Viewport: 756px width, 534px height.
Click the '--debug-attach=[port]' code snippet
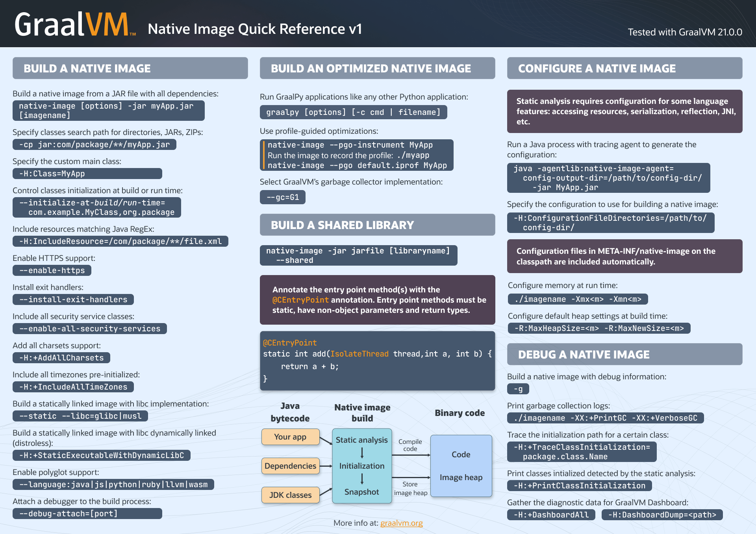point(87,514)
